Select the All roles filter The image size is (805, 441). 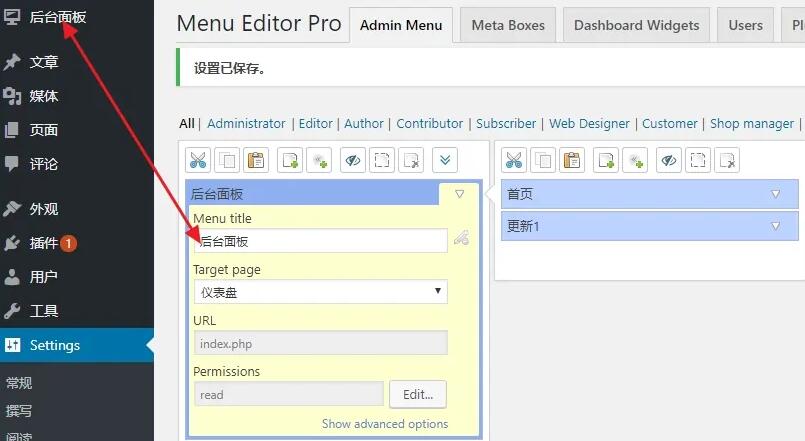click(x=187, y=124)
